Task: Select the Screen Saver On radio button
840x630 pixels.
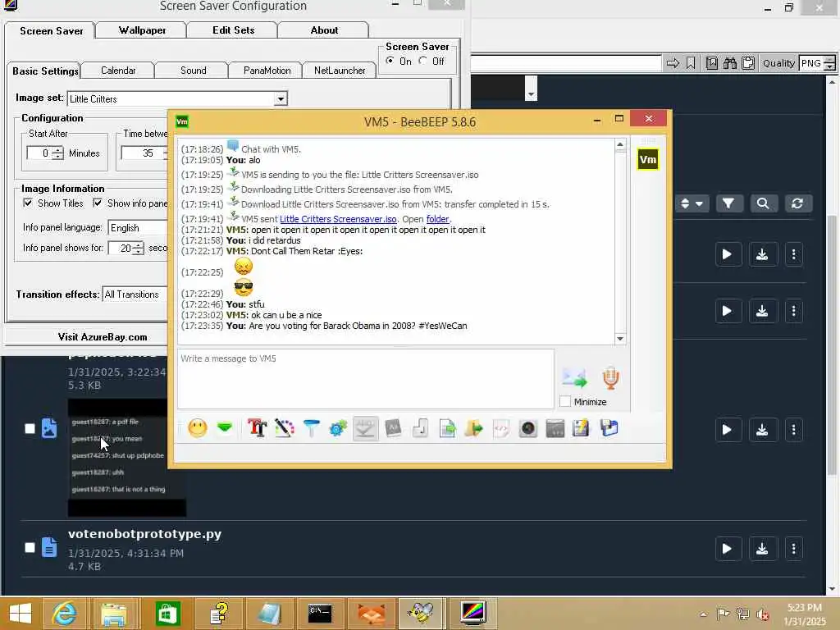Action: (x=390, y=61)
